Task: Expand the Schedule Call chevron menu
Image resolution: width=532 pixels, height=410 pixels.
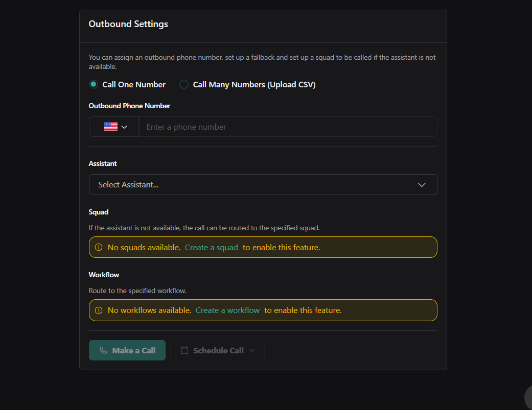Action: 252,350
